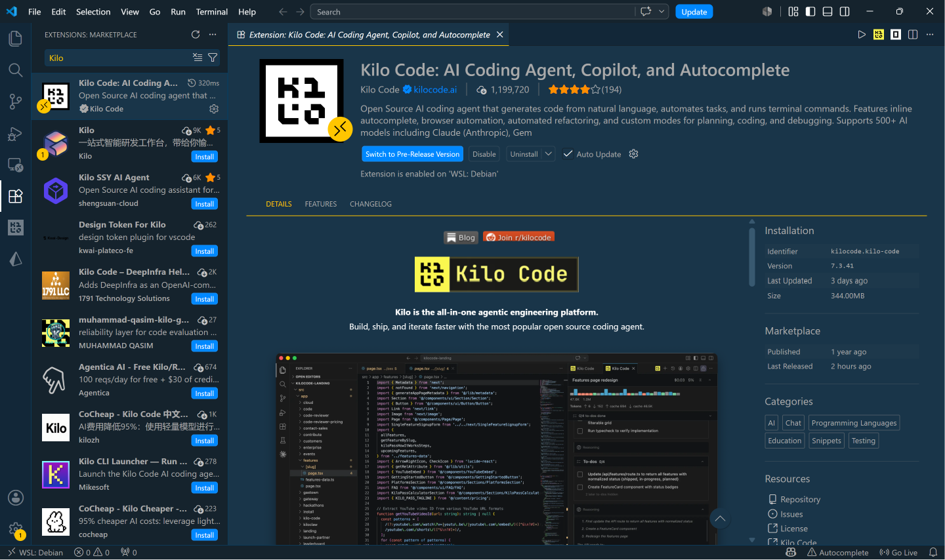Viewport: 945px width, 560px height.
Task: Install the Kilo SSY AI Agent extension
Action: point(205,204)
